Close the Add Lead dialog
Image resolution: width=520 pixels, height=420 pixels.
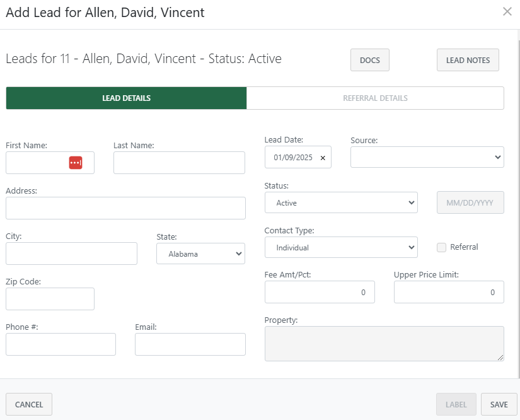click(507, 11)
